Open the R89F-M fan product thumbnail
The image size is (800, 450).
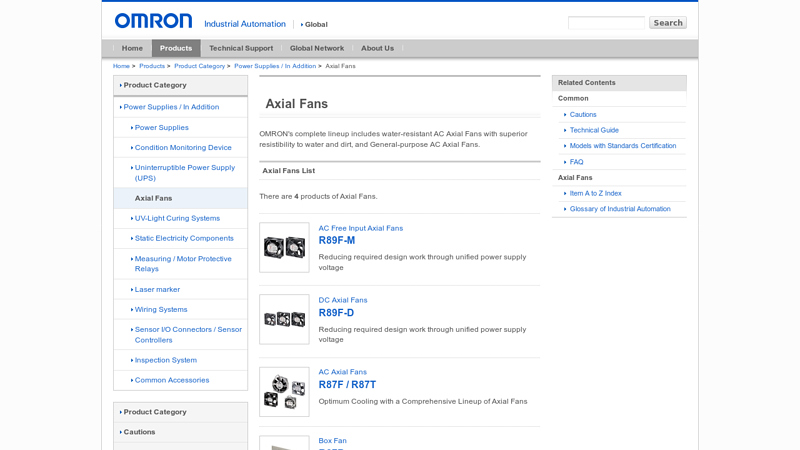click(284, 248)
